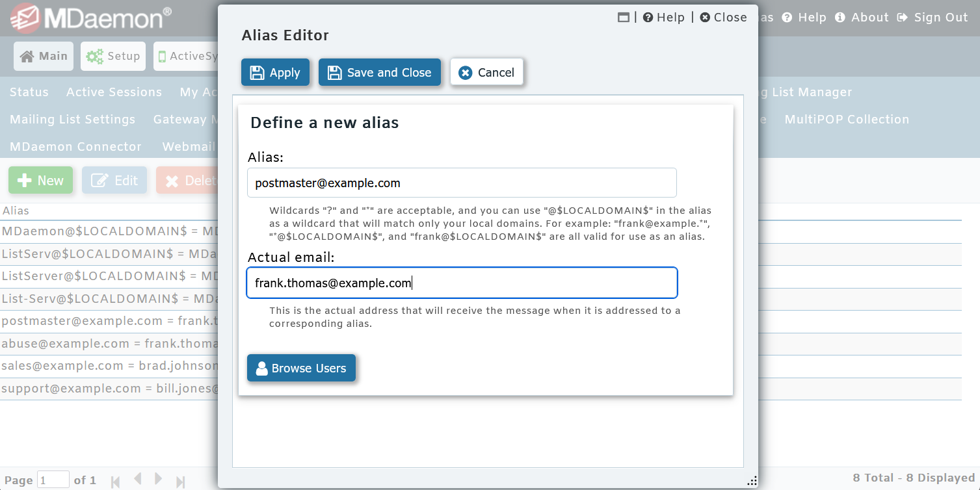Screen dimensions: 980x490
Task: Go to next page arrow
Action: [x=159, y=480]
